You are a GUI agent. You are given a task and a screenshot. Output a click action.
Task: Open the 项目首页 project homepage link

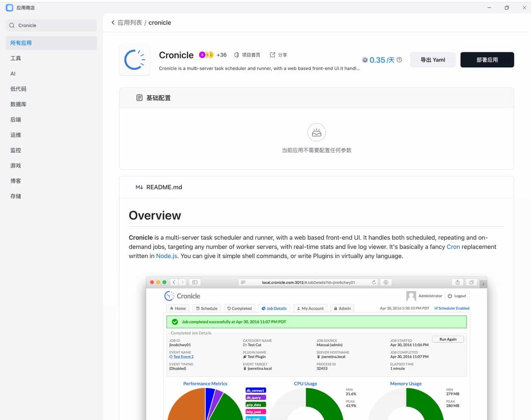pos(247,55)
